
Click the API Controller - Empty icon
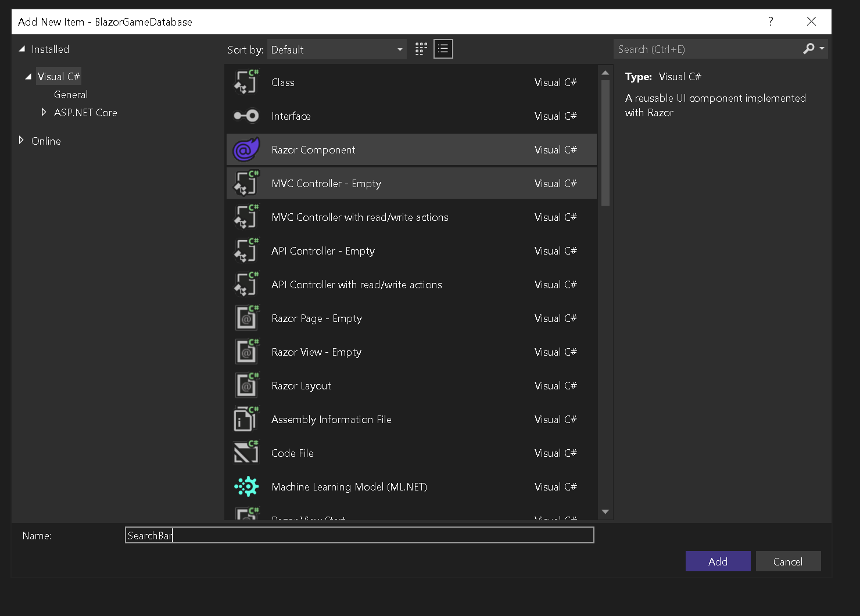tap(246, 250)
